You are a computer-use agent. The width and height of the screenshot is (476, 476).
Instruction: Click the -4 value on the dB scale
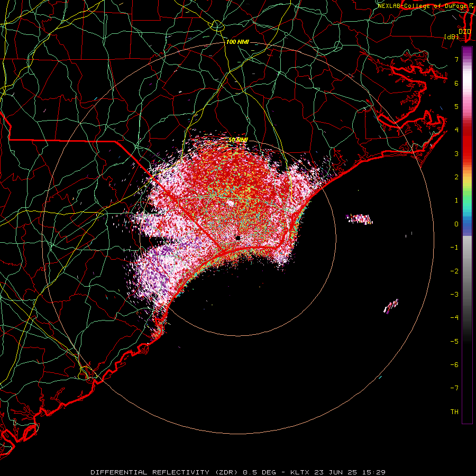point(454,318)
